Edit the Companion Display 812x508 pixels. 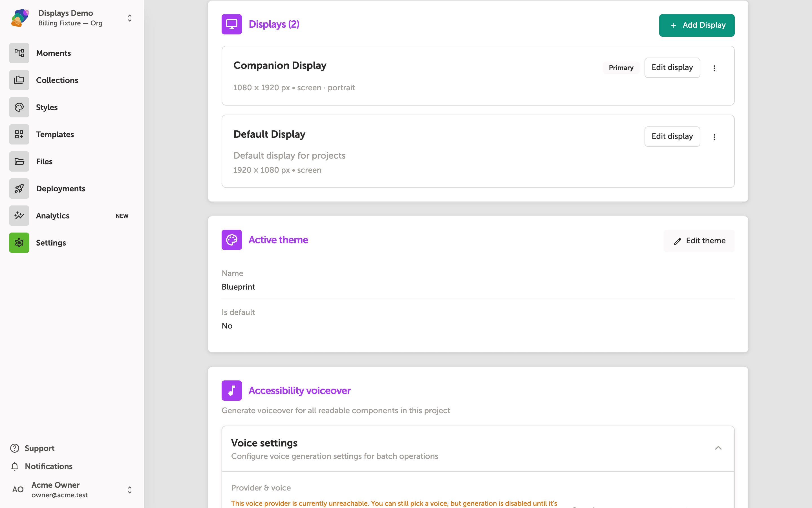tap(672, 67)
